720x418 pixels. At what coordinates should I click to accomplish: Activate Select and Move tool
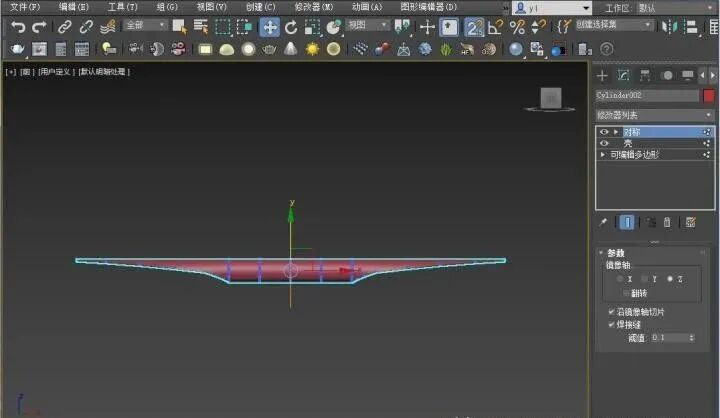coord(270,27)
